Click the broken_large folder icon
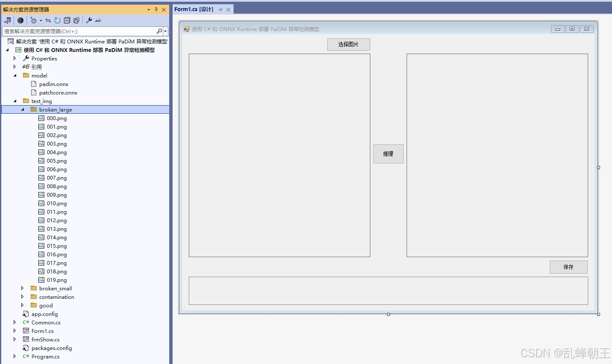Image resolution: width=612 pixels, height=364 pixels. click(34, 109)
